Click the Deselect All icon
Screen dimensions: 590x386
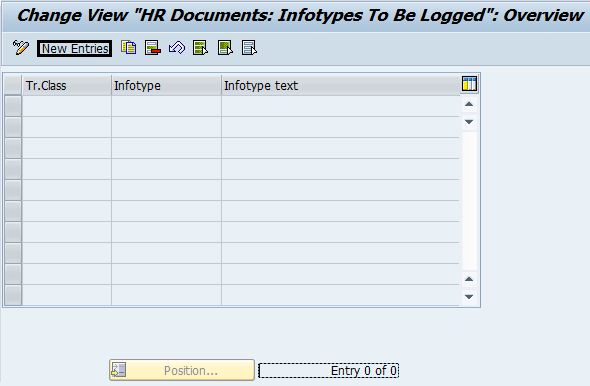coord(249,48)
